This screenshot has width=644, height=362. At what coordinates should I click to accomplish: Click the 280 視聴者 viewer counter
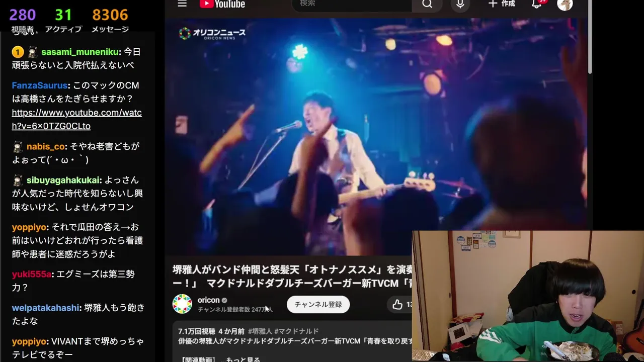(x=23, y=20)
